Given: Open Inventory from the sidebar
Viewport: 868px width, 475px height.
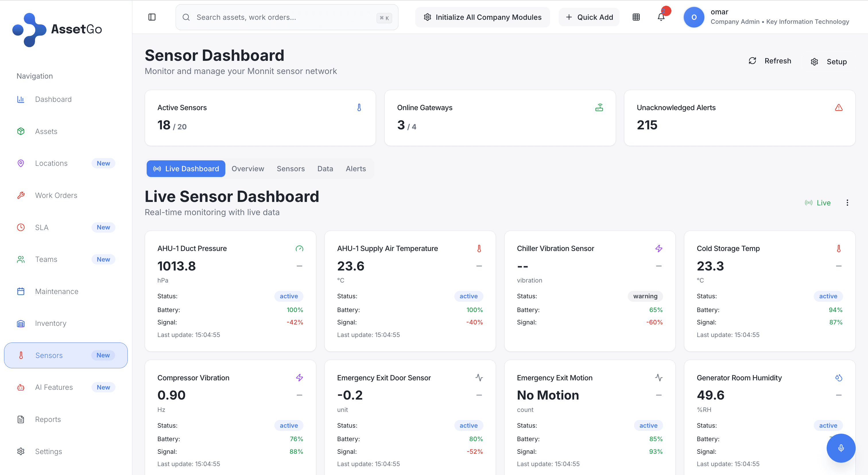Looking at the screenshot, I should tap(51, 323).
